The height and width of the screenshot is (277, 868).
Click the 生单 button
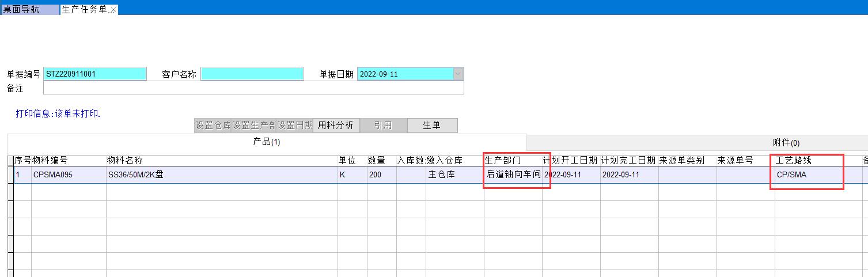pos(432,126)
